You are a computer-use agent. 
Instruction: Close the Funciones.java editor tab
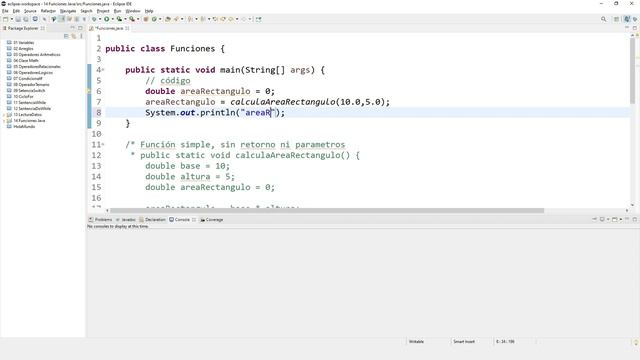click(x=127, y=28)
